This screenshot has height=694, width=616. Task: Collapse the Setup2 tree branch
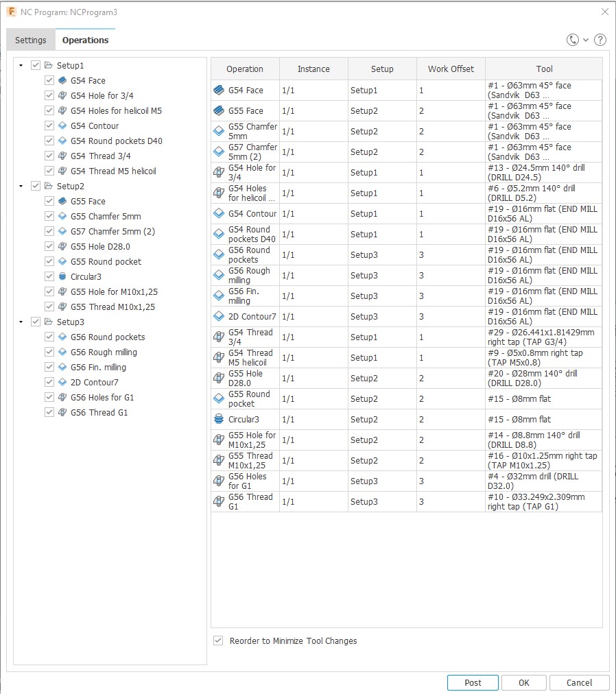(21, 186)
